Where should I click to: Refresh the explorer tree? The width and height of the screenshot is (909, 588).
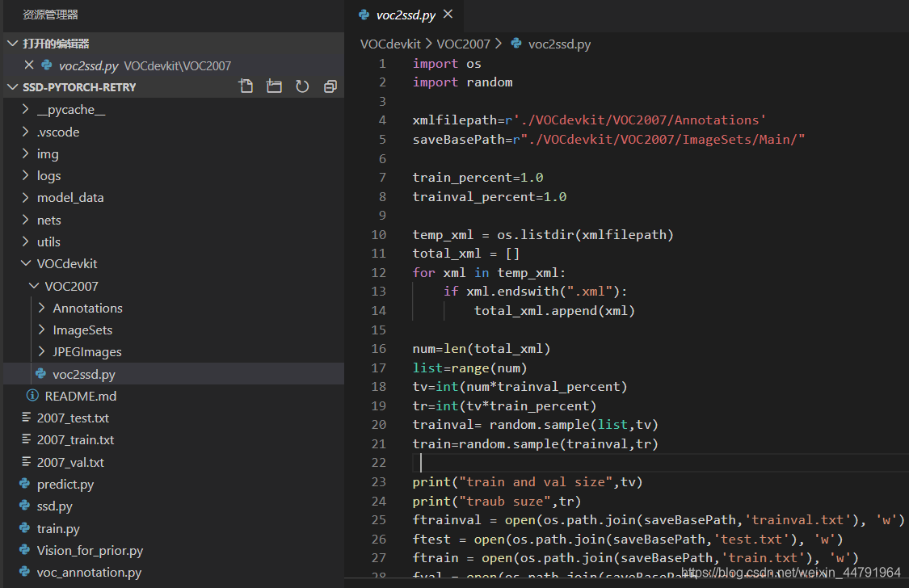point(302,87)
